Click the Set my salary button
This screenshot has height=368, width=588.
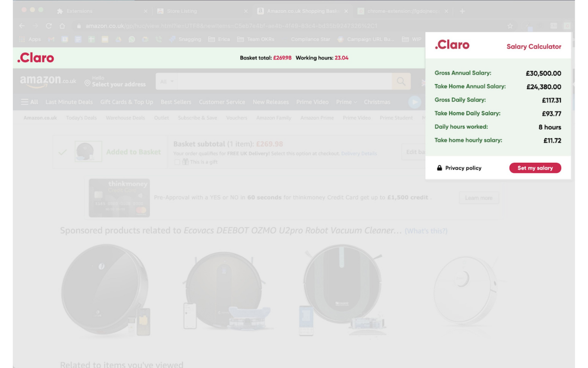[535, 168]
